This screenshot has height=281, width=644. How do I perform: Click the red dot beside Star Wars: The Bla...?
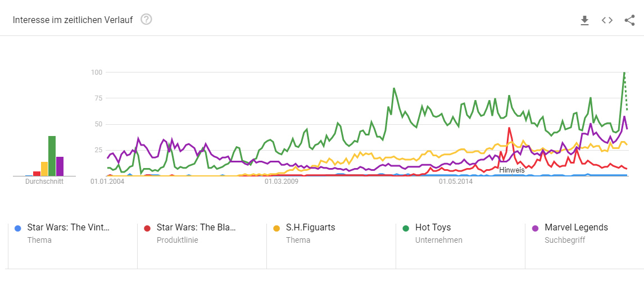point(147,228)
